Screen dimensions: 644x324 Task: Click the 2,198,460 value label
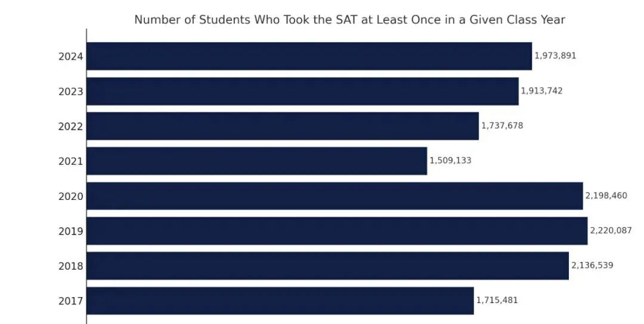tap(606, 195)
